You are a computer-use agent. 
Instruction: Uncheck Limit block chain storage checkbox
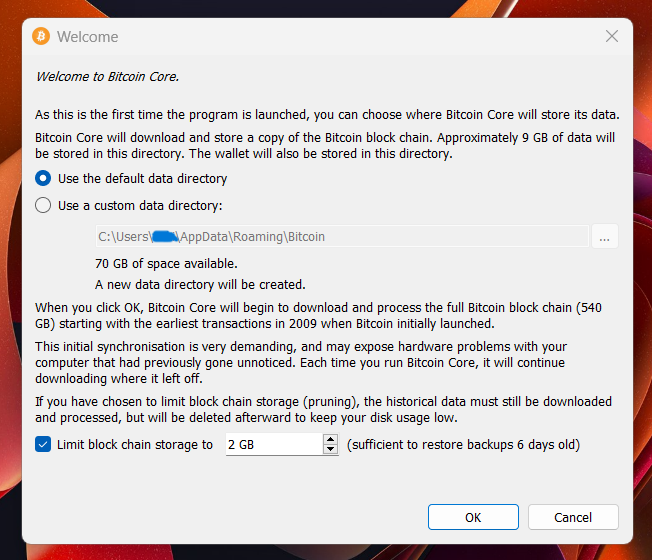(43, 444)
